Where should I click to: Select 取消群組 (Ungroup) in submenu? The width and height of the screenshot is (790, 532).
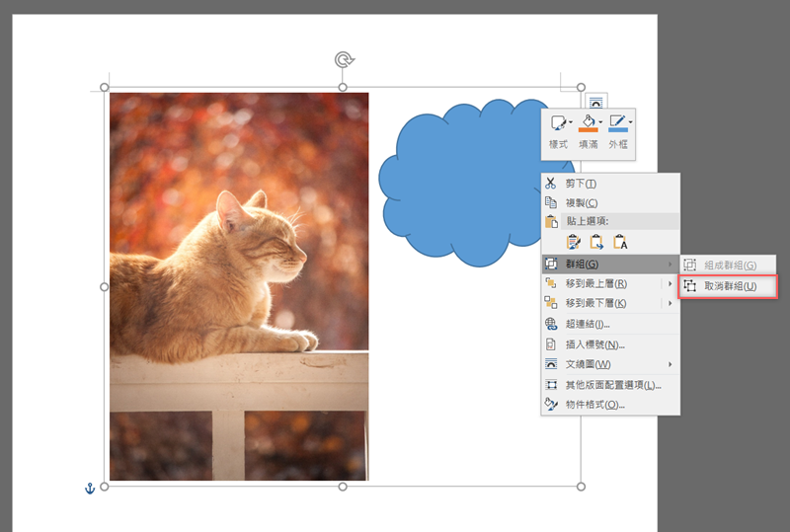click(730, 286)
